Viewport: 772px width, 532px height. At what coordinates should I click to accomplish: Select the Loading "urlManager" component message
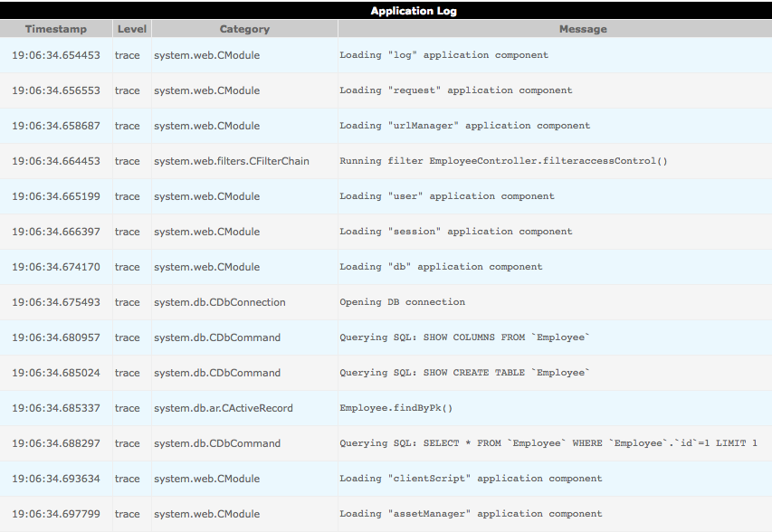point(464,126)
